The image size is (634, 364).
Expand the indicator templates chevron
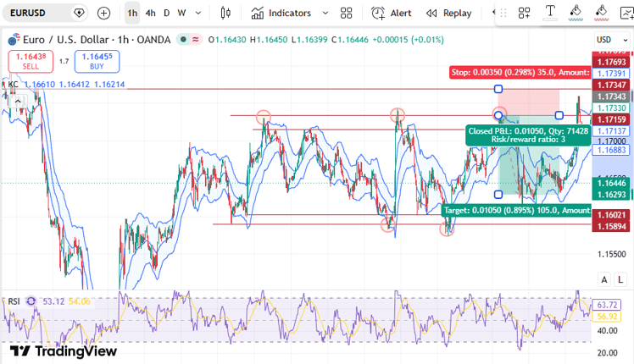click(325, 14)
